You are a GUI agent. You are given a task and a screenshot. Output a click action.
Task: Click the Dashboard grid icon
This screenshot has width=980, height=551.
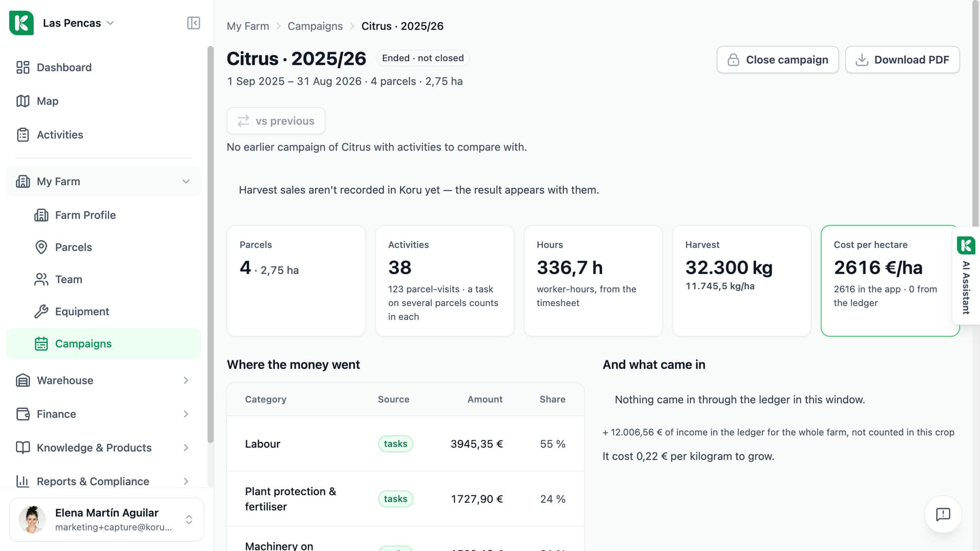tap(23, 67)
